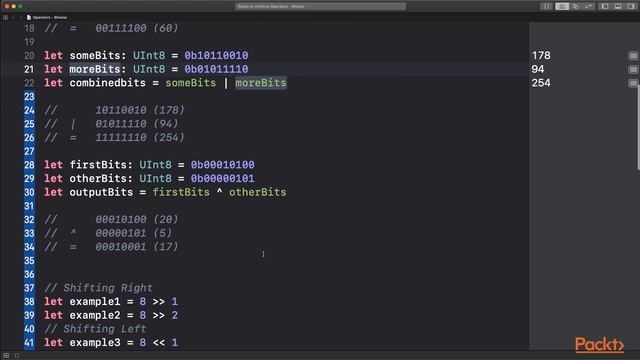Switch to the version editor arrows button

589,6
